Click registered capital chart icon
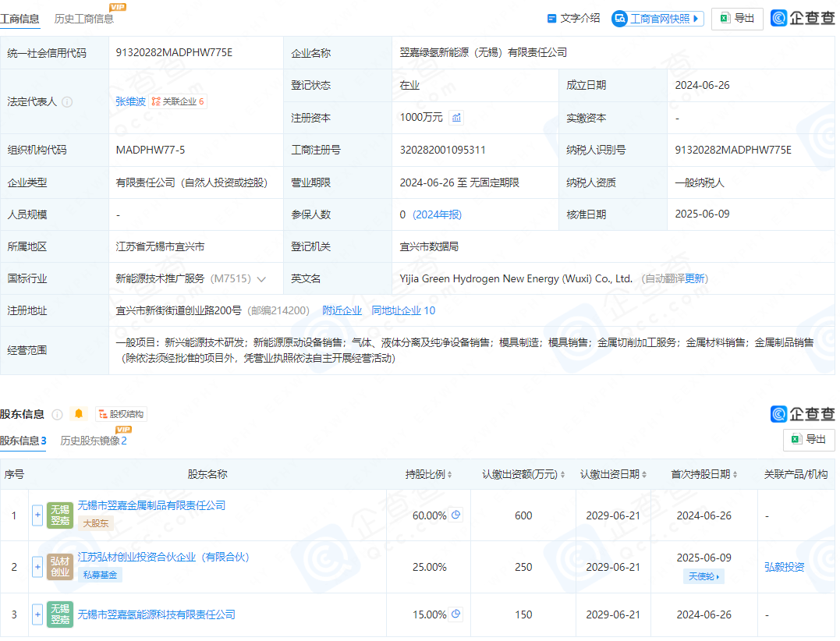Screen dimensions: 840x641 (x=456, y=117)
